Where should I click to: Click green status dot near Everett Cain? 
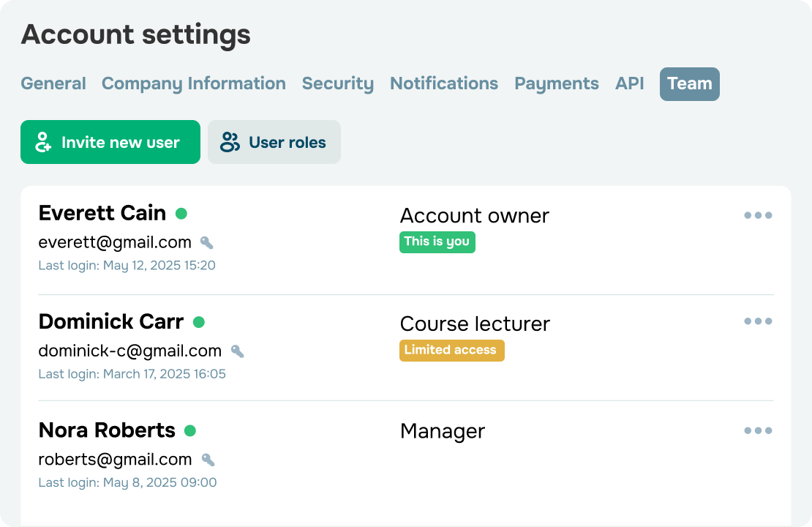181,214
